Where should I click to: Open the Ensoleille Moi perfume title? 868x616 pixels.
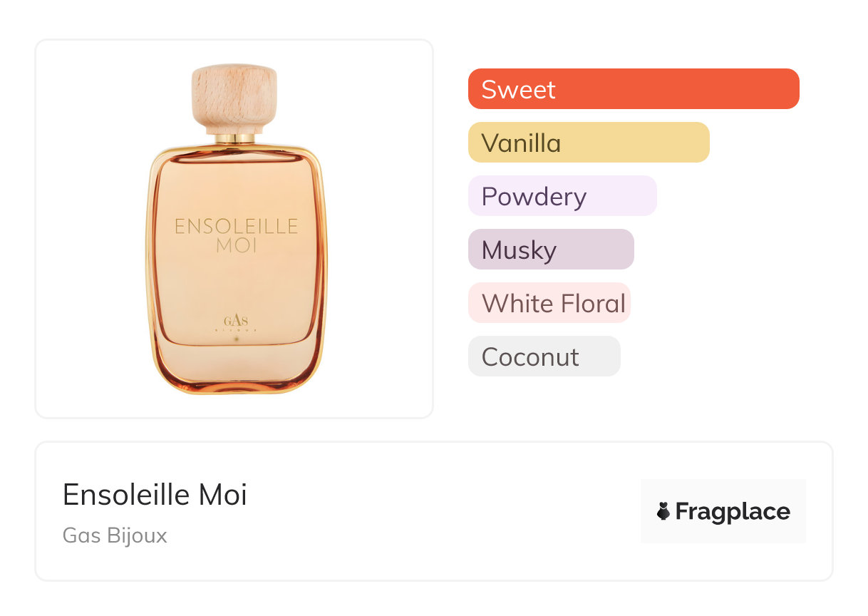coord(155,494)
